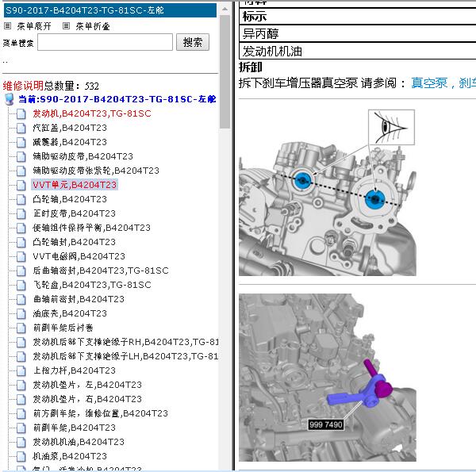Click document icon beside 曲轴前密封

pyautogui.click(x=21, y=299)
